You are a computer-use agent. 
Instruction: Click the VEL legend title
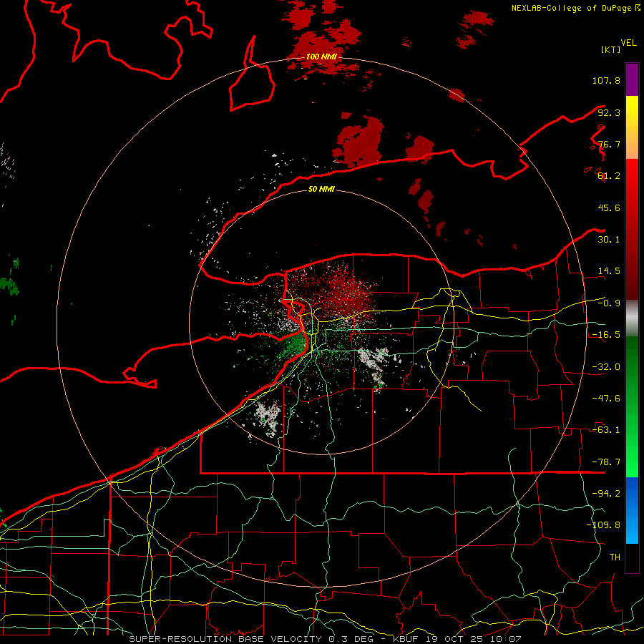click(628, 43)
